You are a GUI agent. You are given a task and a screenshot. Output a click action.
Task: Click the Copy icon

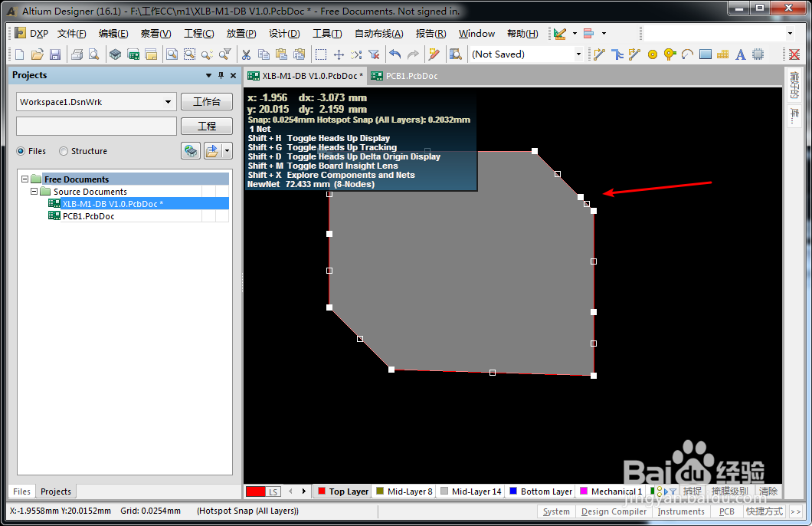point(264,54)
